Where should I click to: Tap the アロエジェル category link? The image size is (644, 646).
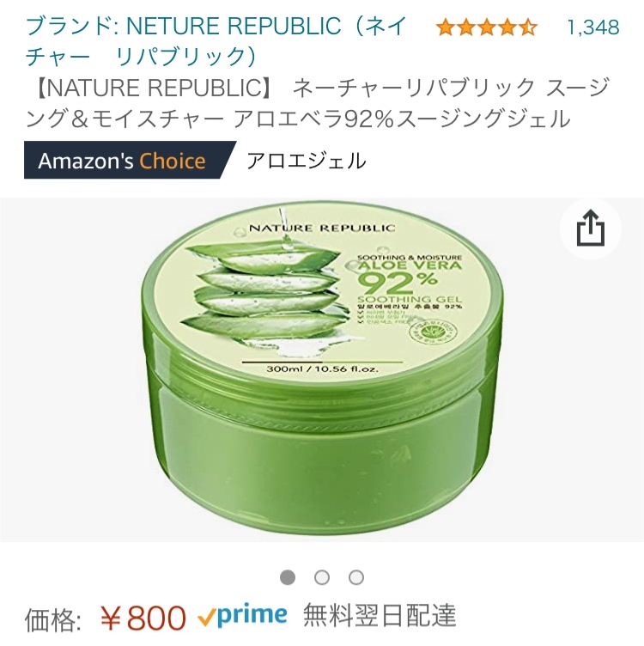306,161
